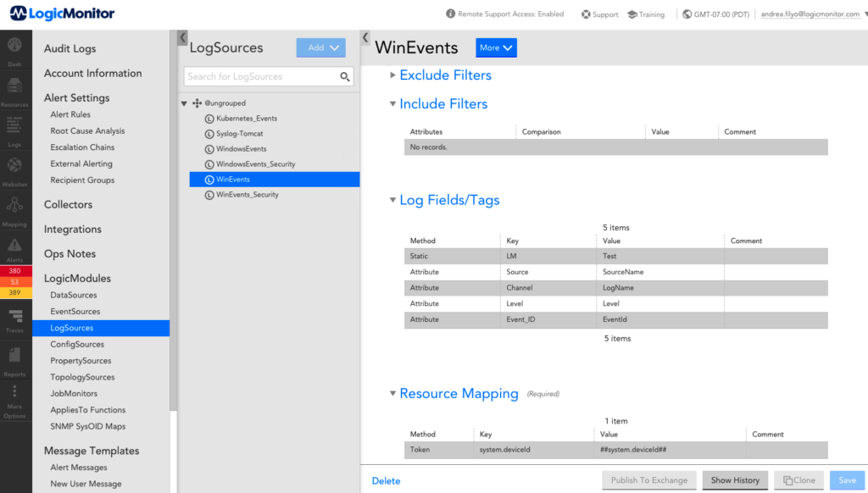The height and width of the screenshot is (493, 868).
Task: Click the 53 error alerts count
Action: [15, 282]
